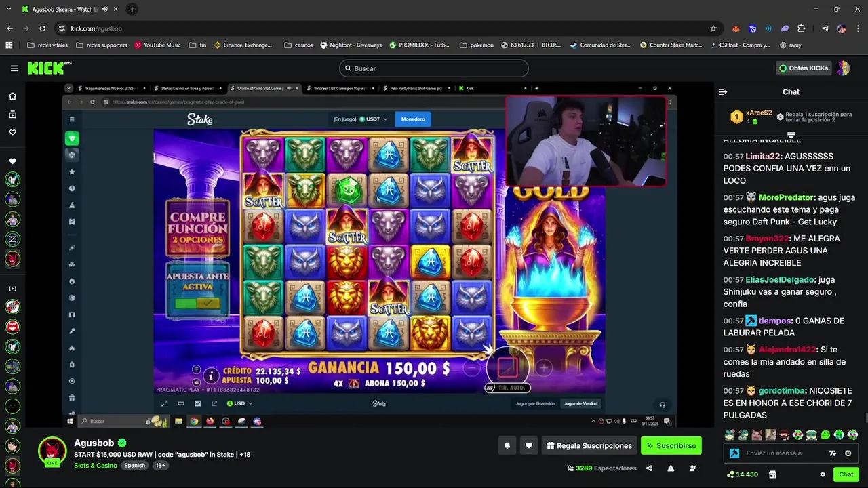Click Regala Suscripciones button
The image size is (868, 488).
589,445
